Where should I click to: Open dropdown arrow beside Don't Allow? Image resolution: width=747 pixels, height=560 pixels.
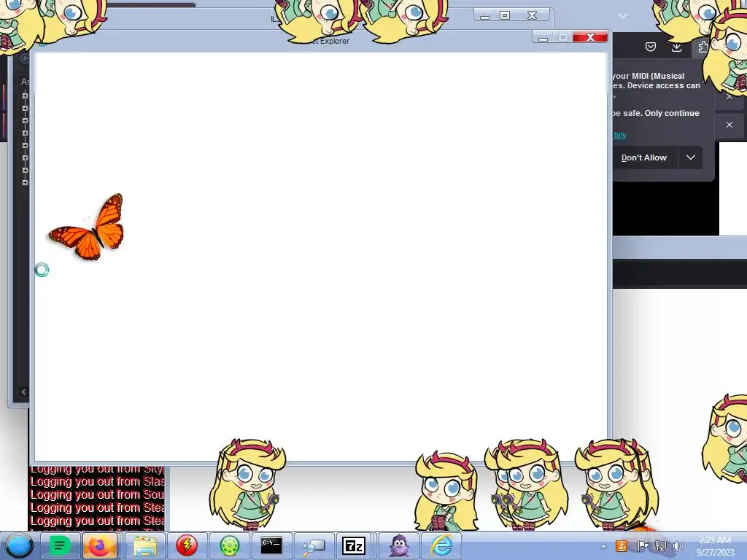click(691, 157)
